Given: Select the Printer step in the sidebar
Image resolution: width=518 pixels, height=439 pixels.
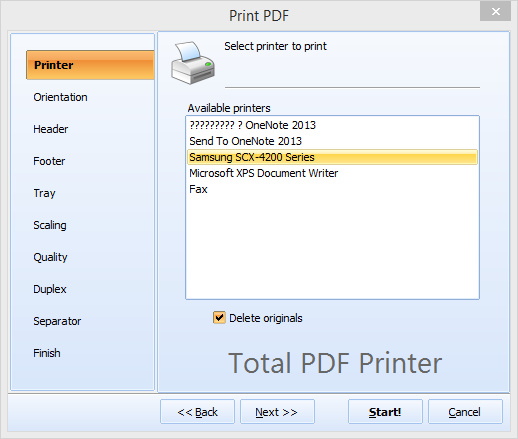Looking at the screenshot, I should pyautogui.click(x=90, y=65).
